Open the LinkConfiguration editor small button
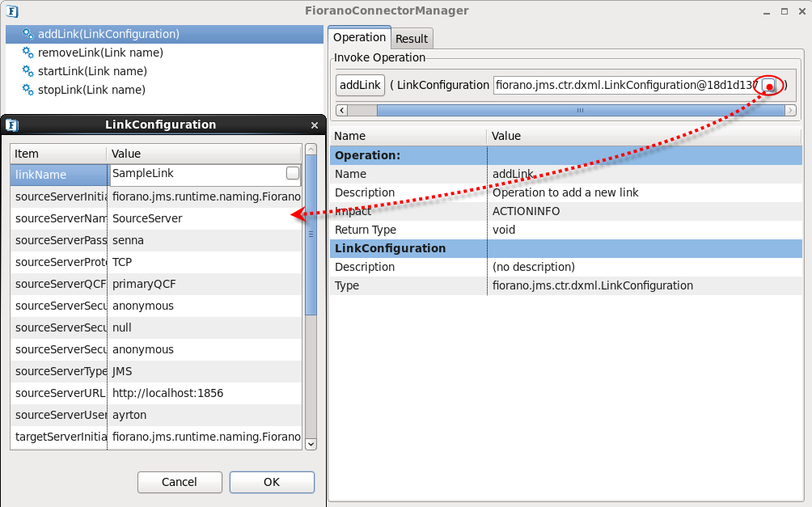 pyautogui.click(x=769, y=86)
